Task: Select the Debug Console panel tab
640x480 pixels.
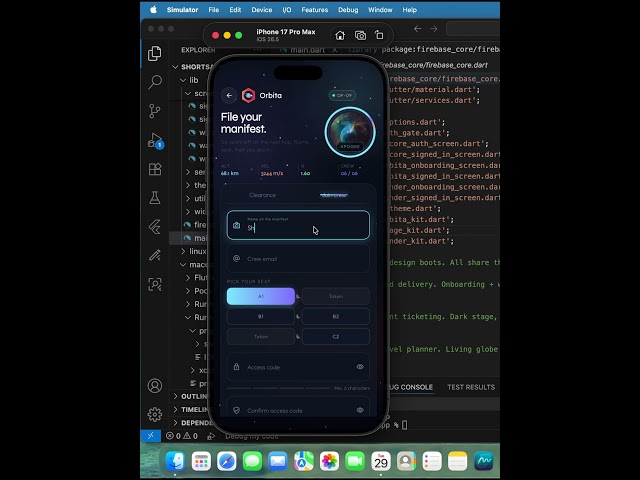Action: coord(410,387)
